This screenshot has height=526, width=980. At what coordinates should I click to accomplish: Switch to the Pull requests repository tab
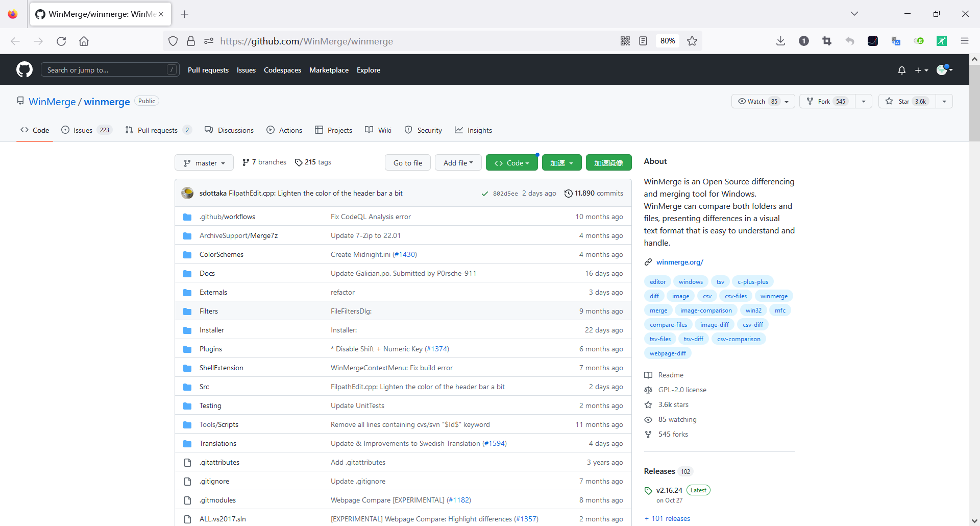coord(158,130)
